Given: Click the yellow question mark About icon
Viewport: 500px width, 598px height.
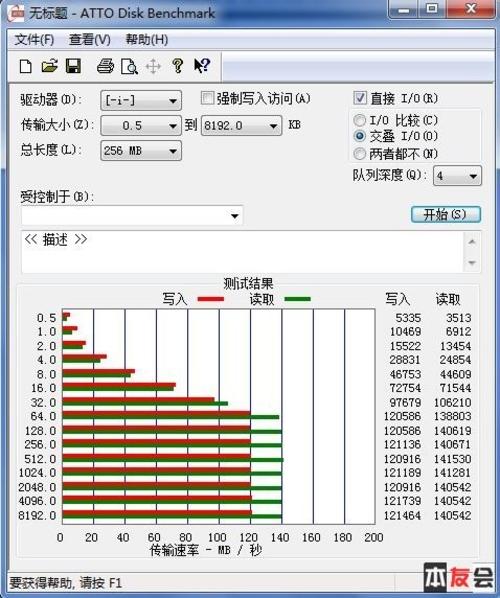Looking at the screenshot, I should click(x=177, y=66).
